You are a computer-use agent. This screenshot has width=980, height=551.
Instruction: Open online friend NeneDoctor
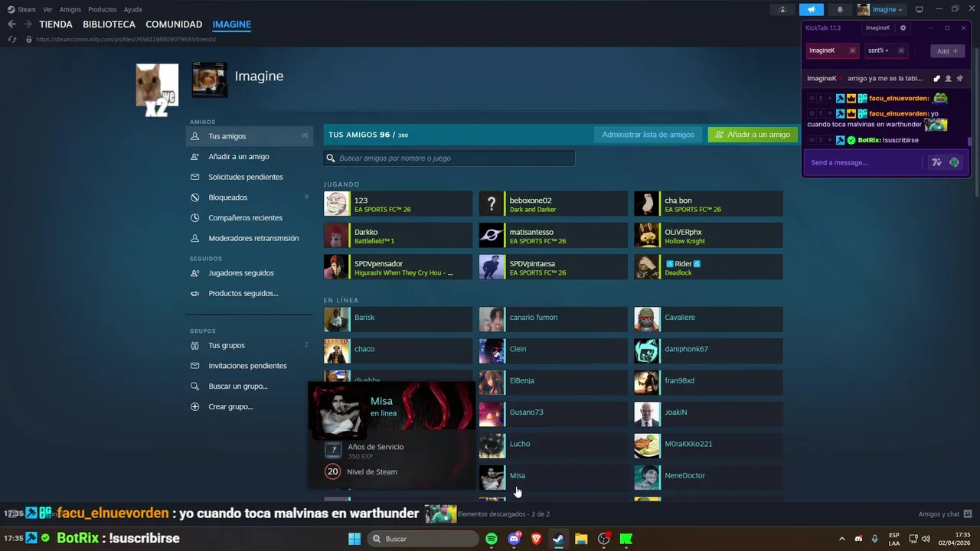(708, 476)
